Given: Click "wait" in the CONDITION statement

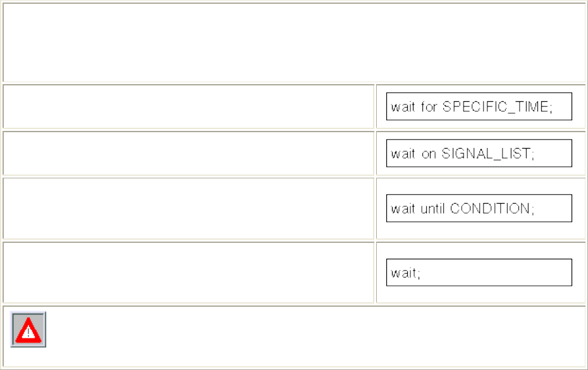Looking at the screenshot, I should point(403,208).
